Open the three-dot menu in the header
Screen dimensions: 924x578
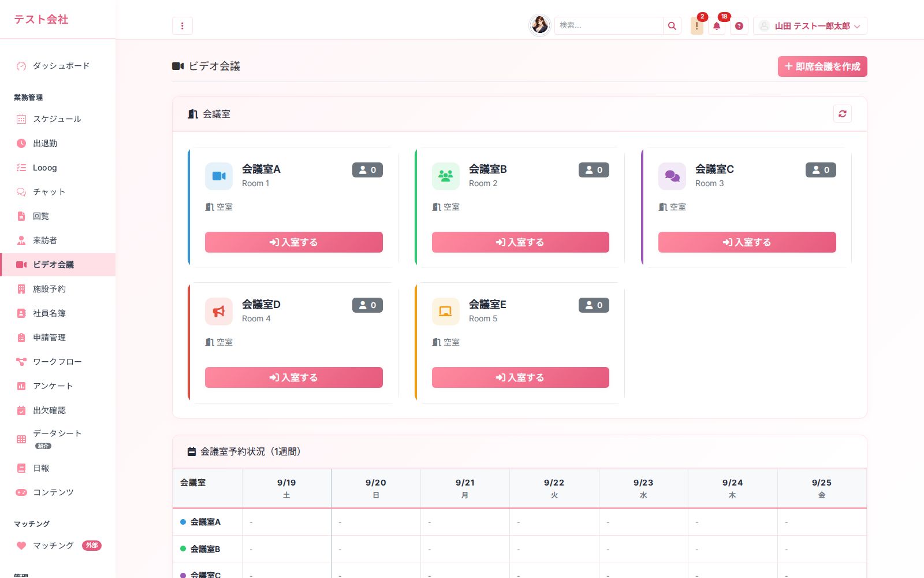click(182, 26)
